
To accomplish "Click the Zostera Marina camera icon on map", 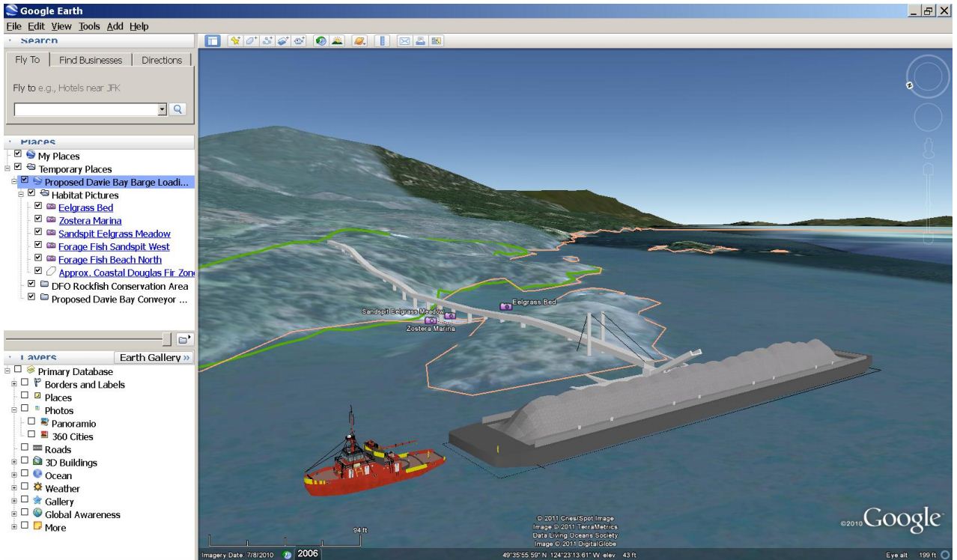I will point(431,320).
